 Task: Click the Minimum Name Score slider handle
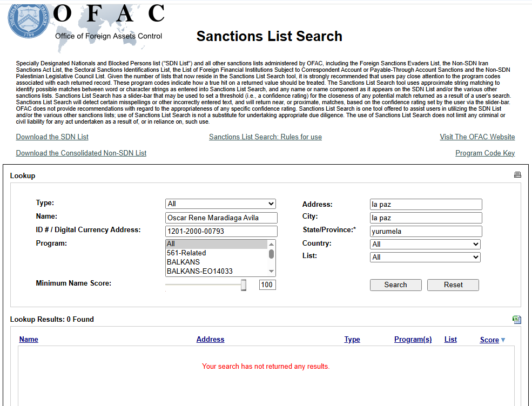point(244,285)
